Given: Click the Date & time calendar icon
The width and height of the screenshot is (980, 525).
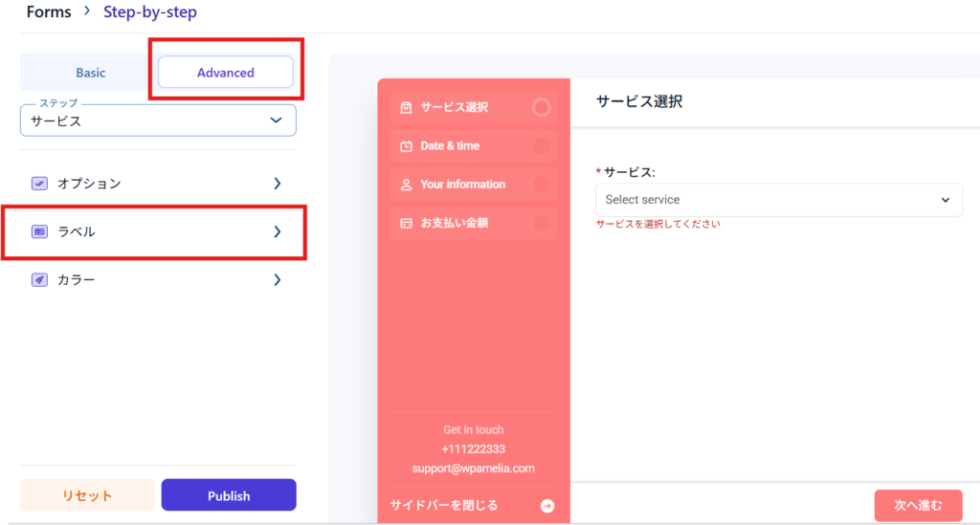Looking at the screenshot, I should [x=406, y=146].
